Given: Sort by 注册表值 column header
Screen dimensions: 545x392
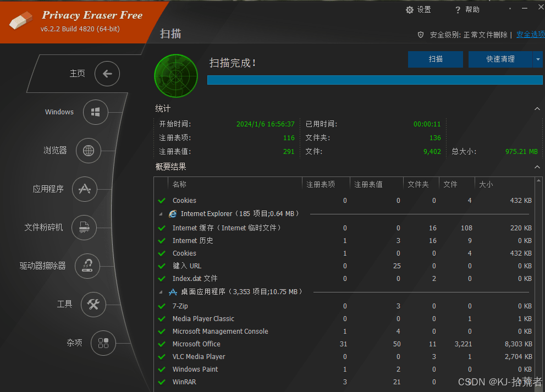Looking at the screenshot, I should pyautogui.click(x=376, y=184).
